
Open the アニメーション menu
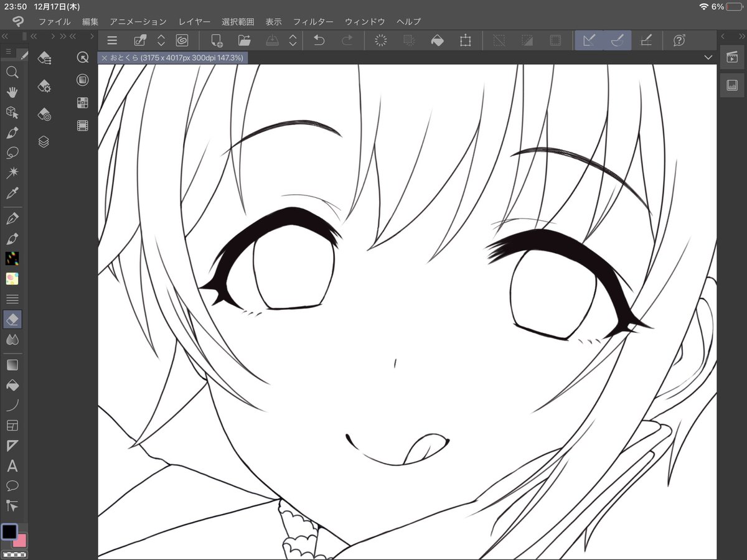tap(138, 22)
